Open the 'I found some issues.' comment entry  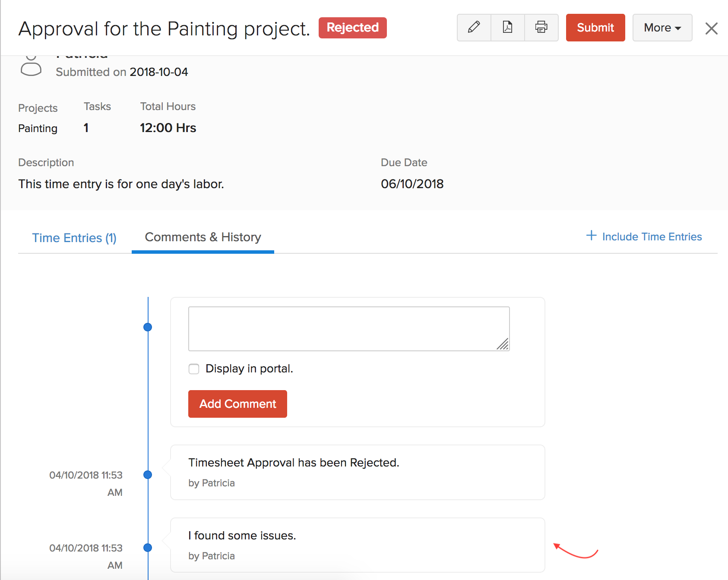tap(357, 545)
